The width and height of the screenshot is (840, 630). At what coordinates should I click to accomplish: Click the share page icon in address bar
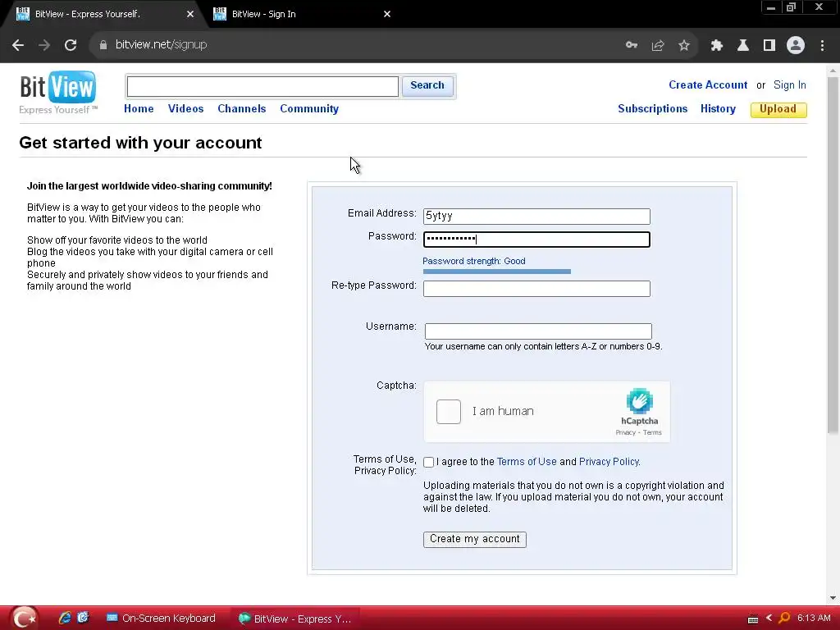(658, 45)
